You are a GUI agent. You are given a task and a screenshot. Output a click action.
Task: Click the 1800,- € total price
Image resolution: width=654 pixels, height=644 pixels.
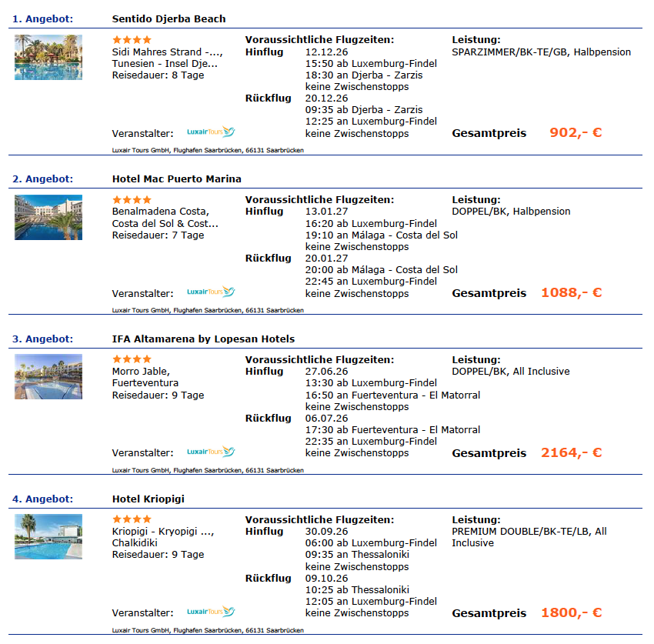point(572,612)
